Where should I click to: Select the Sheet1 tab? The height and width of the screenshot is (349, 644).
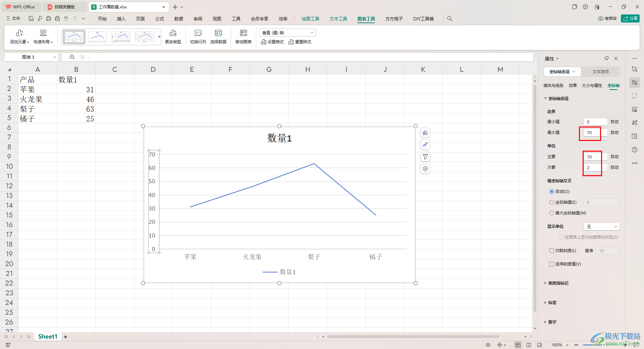tap(48, 337)
